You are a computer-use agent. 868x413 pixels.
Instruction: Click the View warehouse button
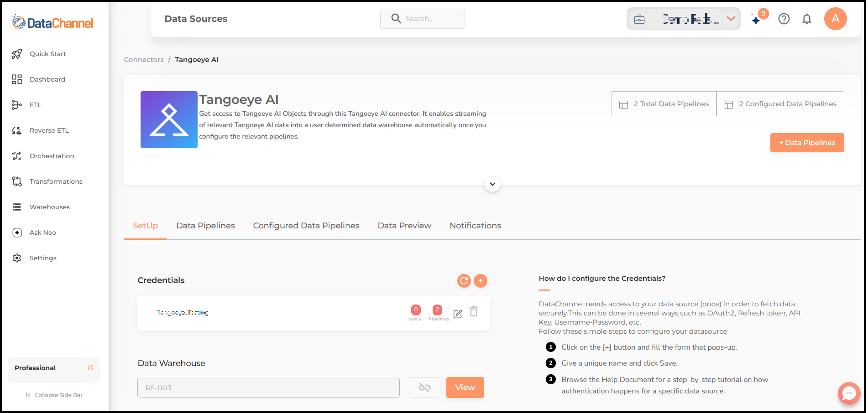(465, 387)
